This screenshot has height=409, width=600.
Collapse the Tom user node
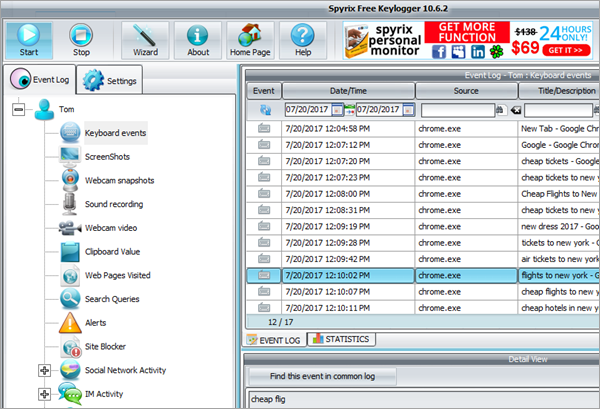tap(18, 109)
